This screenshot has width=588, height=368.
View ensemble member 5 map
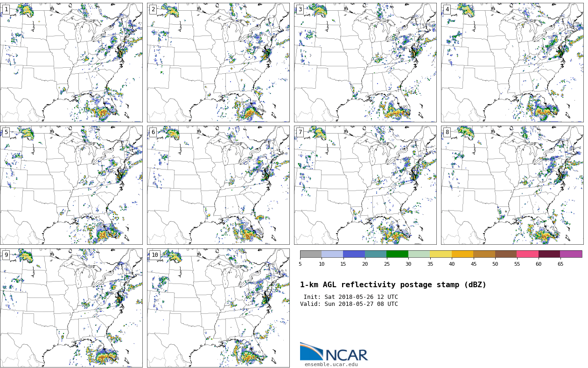pyautogui.click(x=71, y=185)
